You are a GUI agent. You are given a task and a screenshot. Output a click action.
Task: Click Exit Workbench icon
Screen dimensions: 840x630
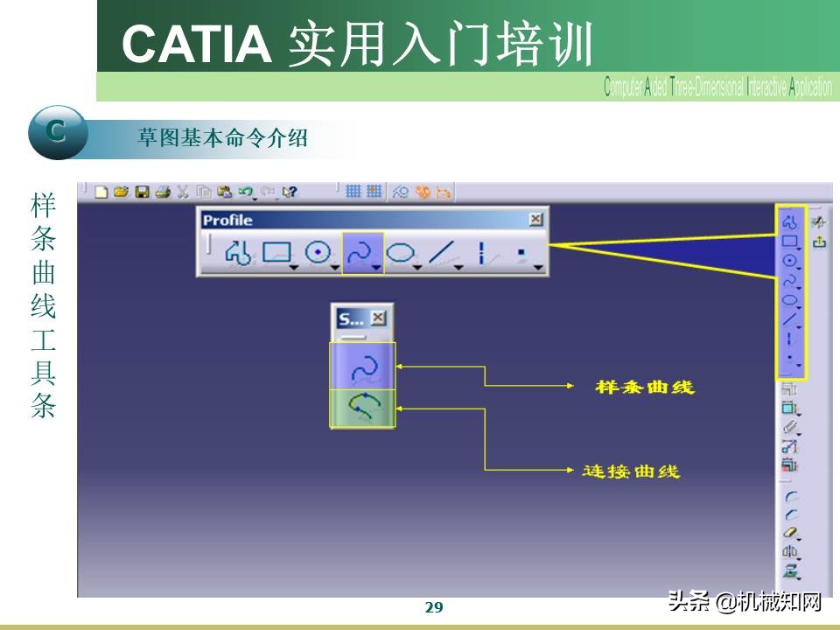819,242
